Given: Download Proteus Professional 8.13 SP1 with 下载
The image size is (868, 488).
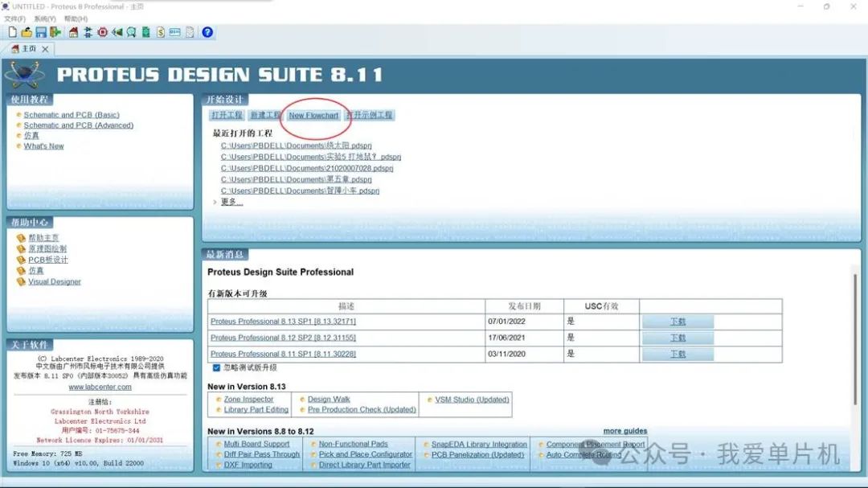Looking at the screenshot, I should (678, 322).
